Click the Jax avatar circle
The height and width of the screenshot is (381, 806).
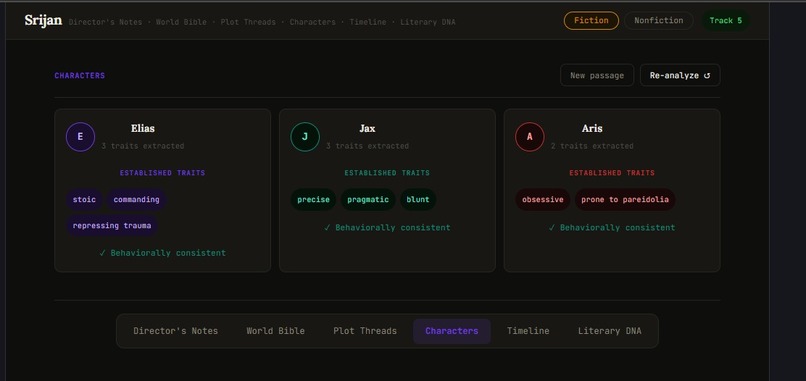pyautogui.click(x=305, y=137)
